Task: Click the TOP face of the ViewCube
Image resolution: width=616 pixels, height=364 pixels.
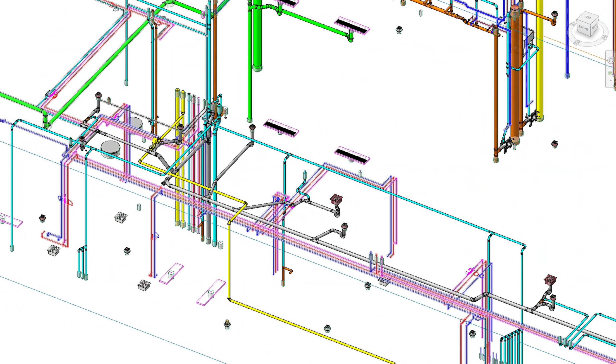Action: (x=588, y=18)
